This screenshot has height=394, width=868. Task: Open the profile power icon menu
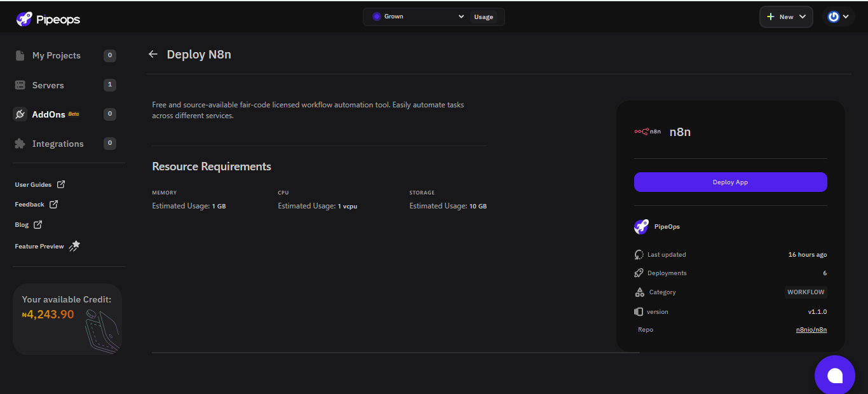(834, 17)
